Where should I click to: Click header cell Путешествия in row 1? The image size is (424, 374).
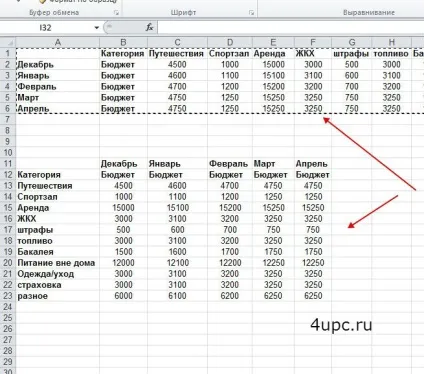pyautogui.click(x=177, y=54)
